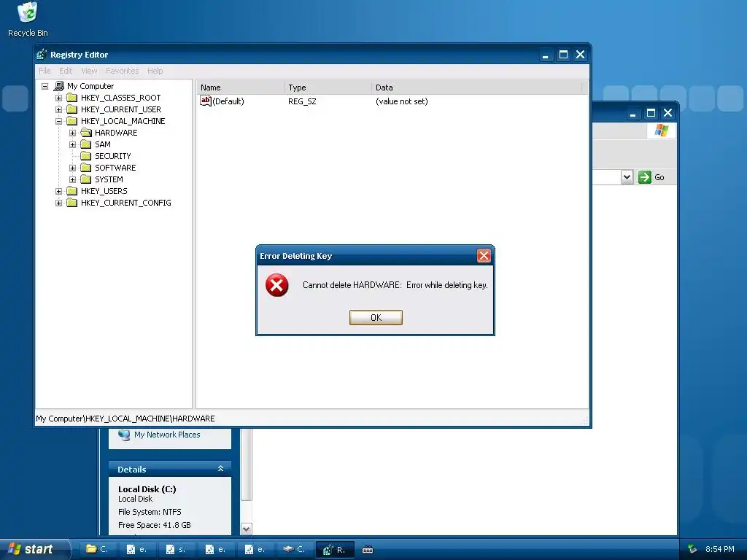Click the SAM folder icon

click(x=86, y=144)
